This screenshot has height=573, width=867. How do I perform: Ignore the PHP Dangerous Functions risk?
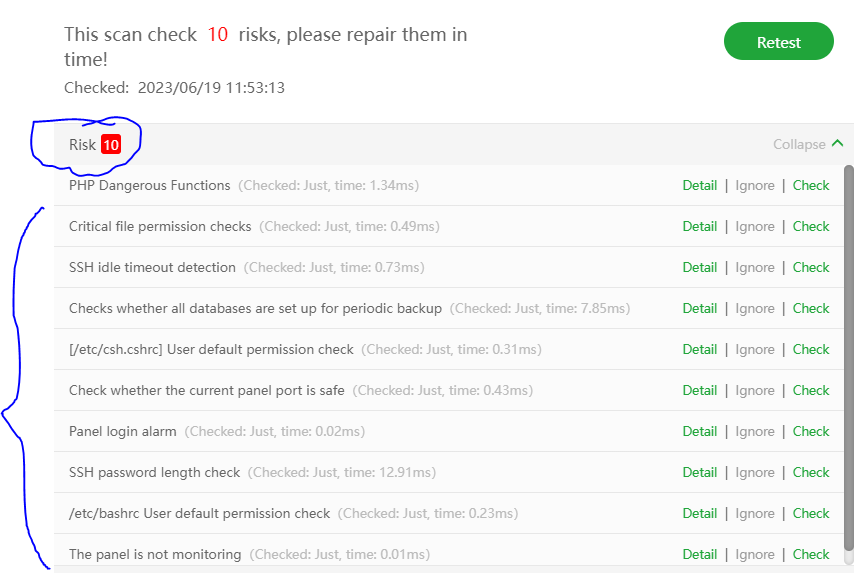pos(755,185)
